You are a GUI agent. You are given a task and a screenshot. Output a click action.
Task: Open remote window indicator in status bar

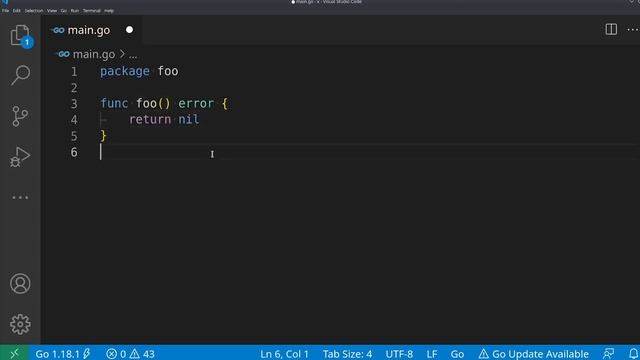[14, 353]
